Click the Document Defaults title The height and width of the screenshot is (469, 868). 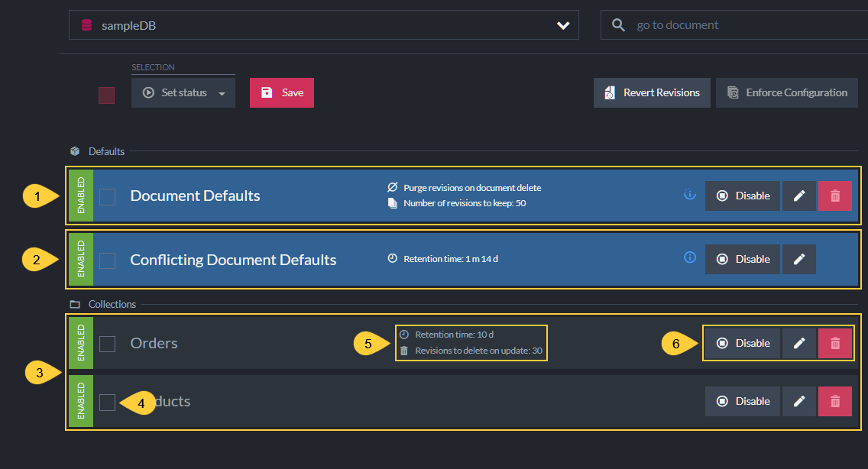[195, 196]
